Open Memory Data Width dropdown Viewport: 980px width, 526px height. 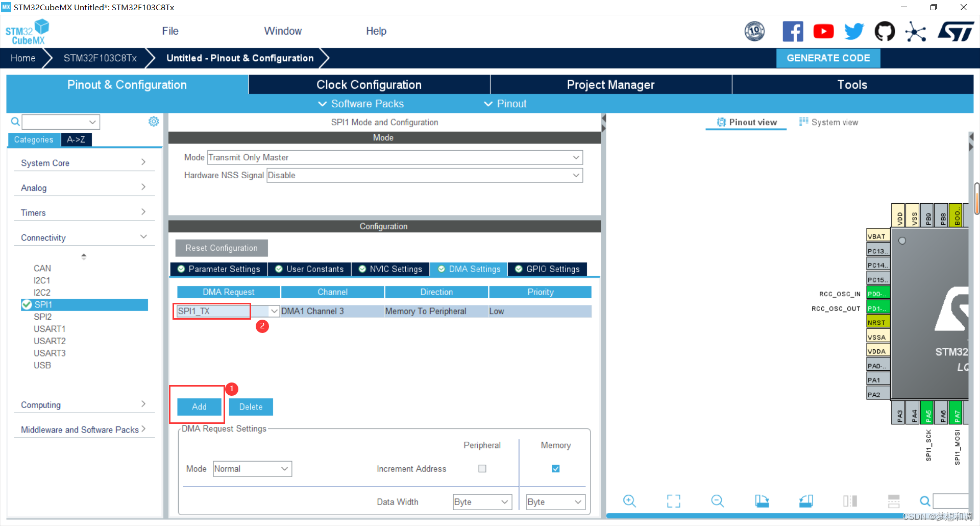coord(555,502)
